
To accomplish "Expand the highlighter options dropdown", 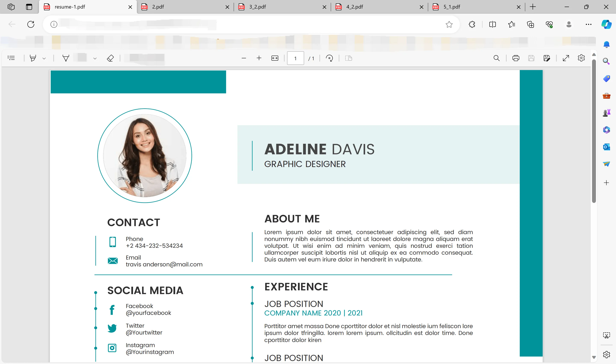I will click(x=44, y=58).
